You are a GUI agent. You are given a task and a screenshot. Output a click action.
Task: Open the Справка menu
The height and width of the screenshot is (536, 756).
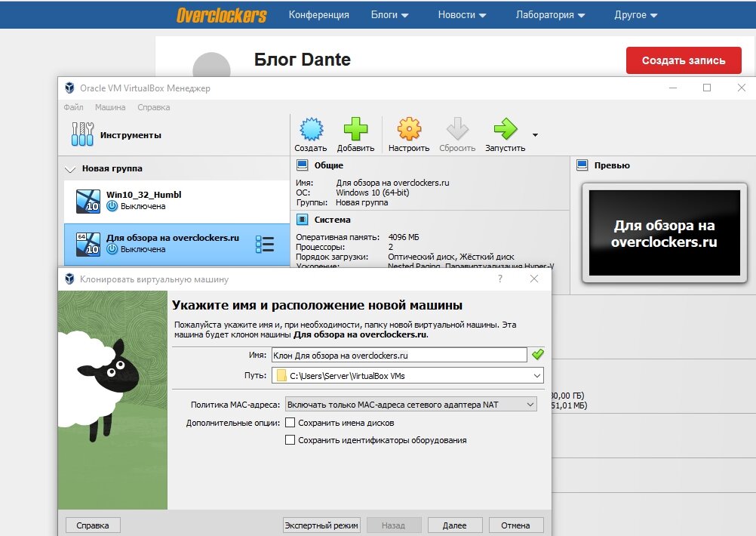coord(153,107)
